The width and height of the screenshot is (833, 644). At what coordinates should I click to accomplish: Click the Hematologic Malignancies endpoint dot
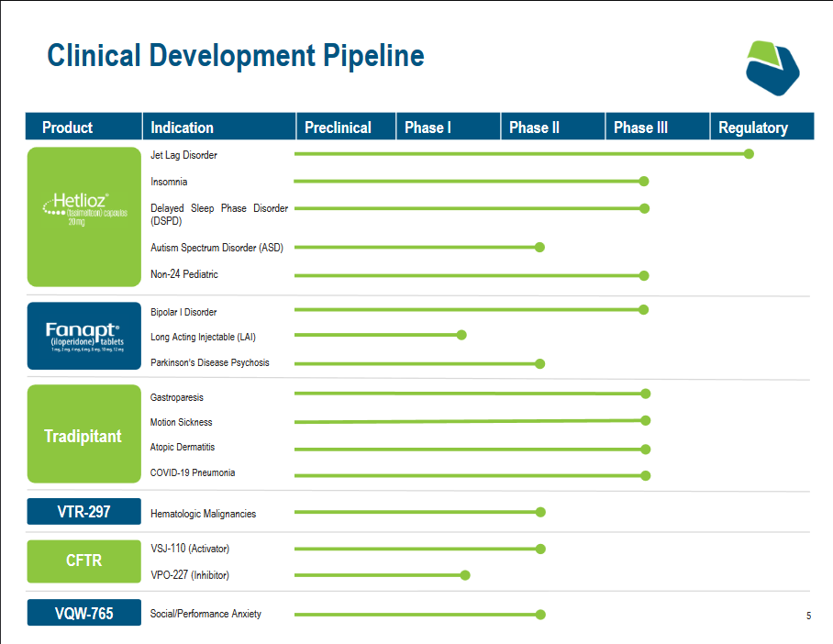click(x=541, y=512)
